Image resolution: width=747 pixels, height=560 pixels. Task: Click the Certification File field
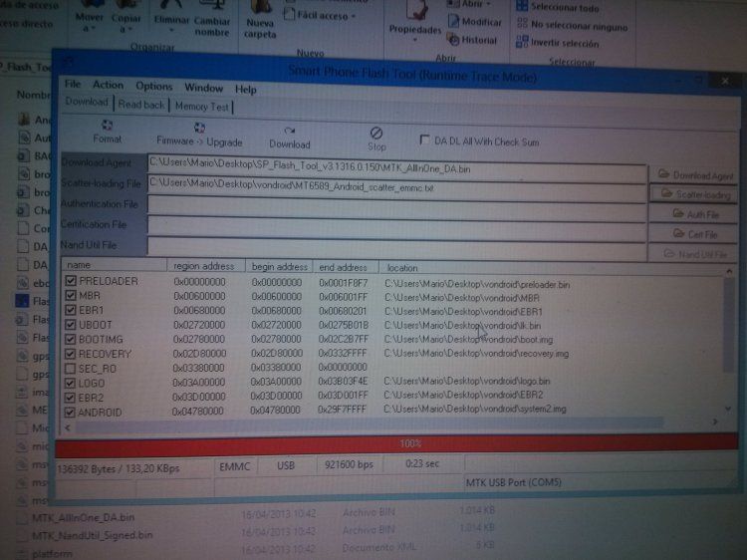[396, 229]
